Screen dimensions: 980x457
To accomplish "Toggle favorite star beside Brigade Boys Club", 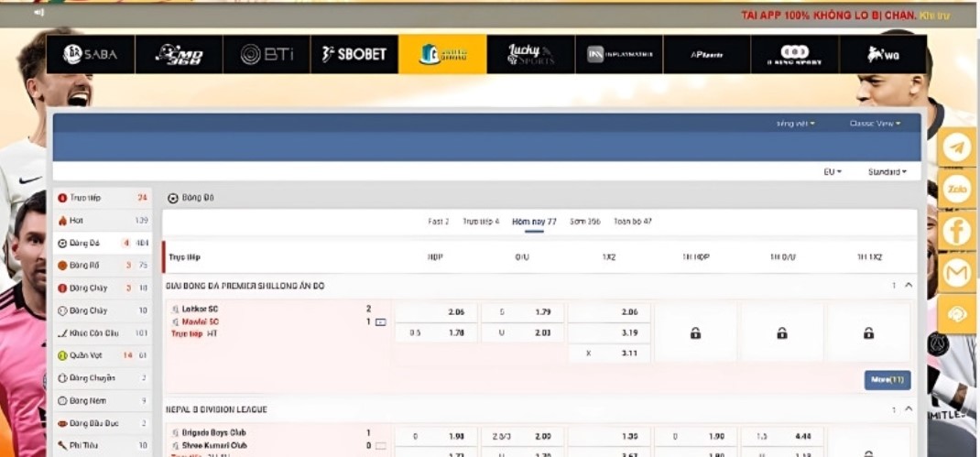I will (176, 432).
